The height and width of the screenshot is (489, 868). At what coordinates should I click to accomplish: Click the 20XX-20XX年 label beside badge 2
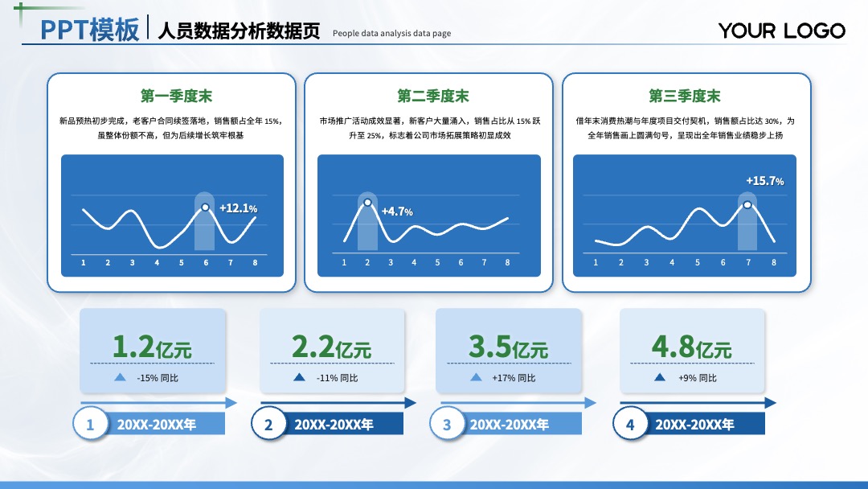(x=334, y=425)
